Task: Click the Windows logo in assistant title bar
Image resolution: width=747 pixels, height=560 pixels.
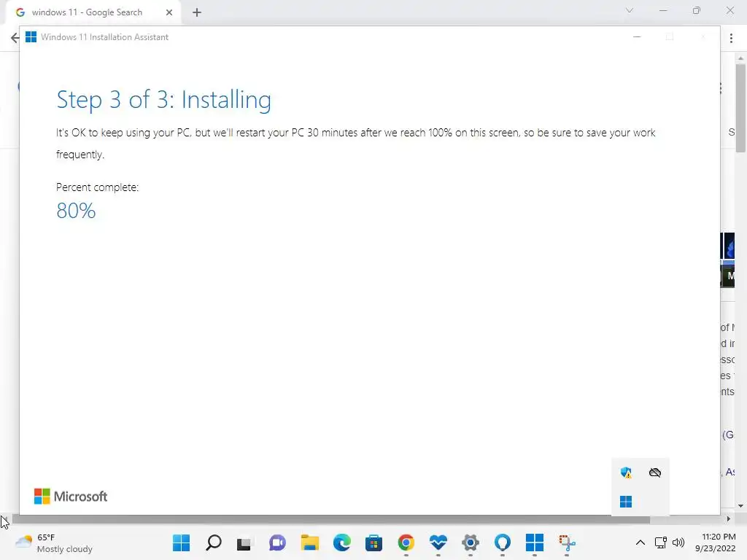Action: [x=31, y=37]
